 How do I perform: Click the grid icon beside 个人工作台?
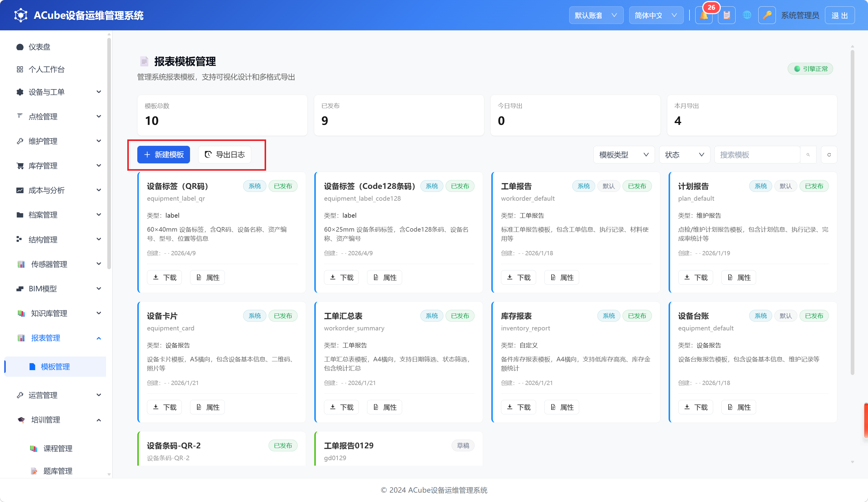20,69
